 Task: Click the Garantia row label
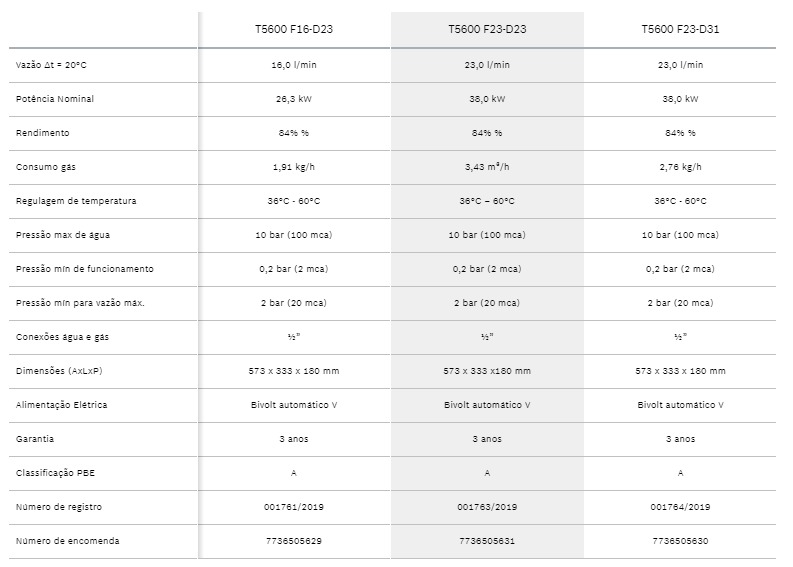coord(35,439)
